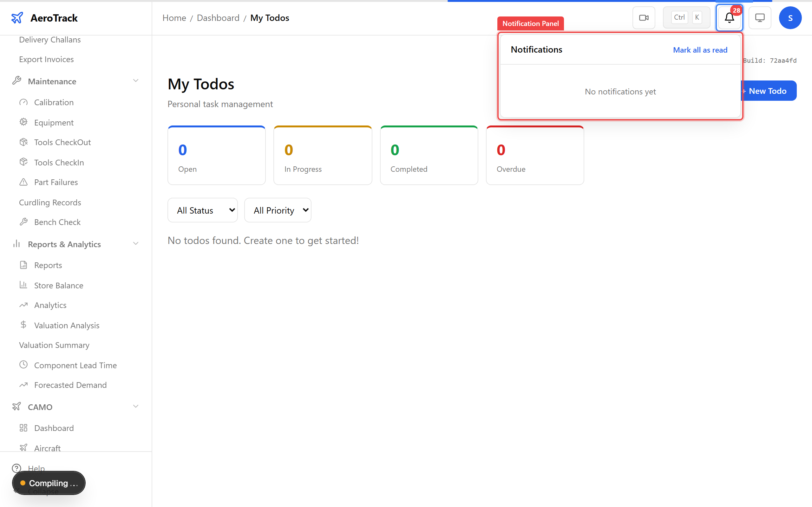
Task: Select the Equipment maintenance item
Action: (x=54, y=122)
